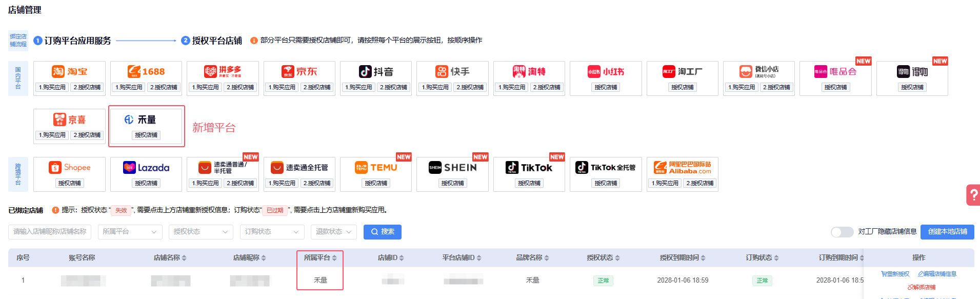Click 2.授权店铺 under 微信小店
The image size is (980, 299).
click(x=776, y=87)
